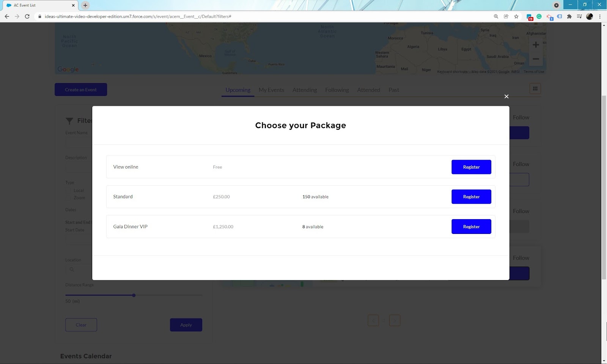
Task: Go forward in the browser
Action: pyautogui.click(x=17, y=16)
